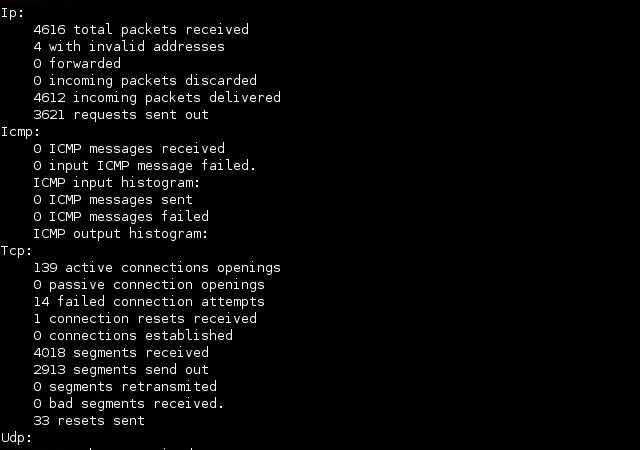Click the 'Ip:' section header
640x450 pixels.
13,13
